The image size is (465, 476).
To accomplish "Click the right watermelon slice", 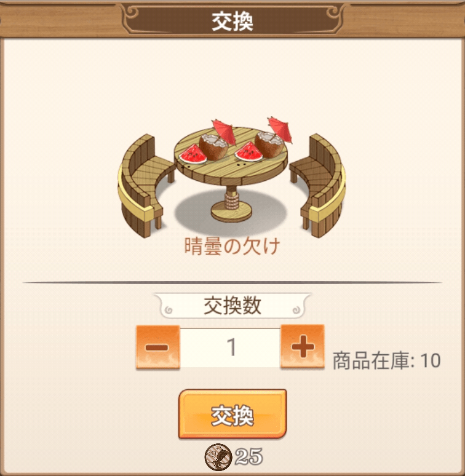I will (x=248, y=152).
